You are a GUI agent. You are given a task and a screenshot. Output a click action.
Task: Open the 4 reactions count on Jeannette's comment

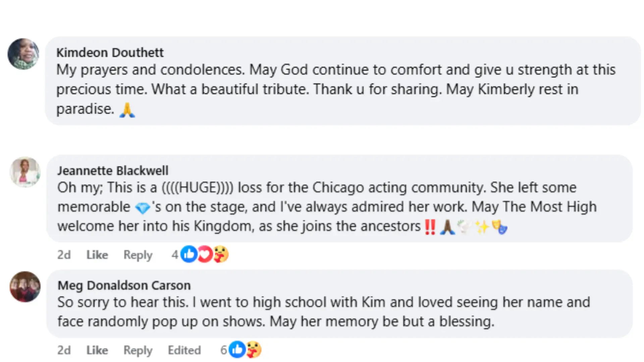(x=175, y=255)
